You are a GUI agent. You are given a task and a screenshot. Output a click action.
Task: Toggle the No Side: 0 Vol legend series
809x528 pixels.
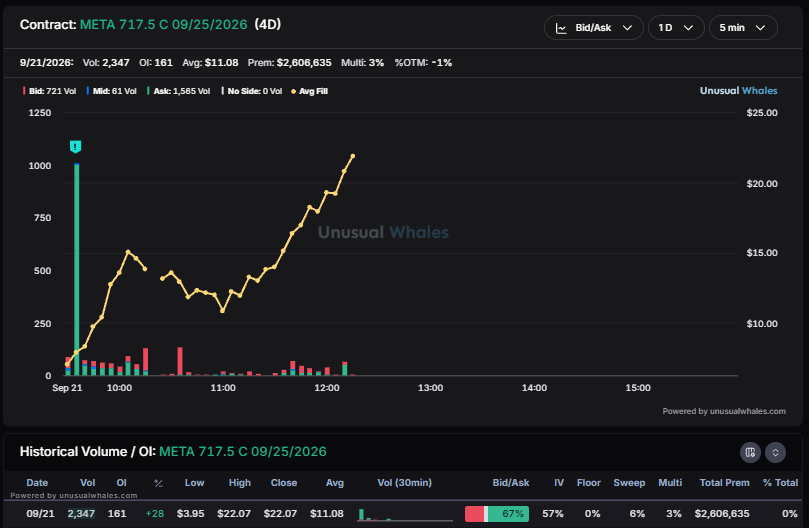pos(252,91)
